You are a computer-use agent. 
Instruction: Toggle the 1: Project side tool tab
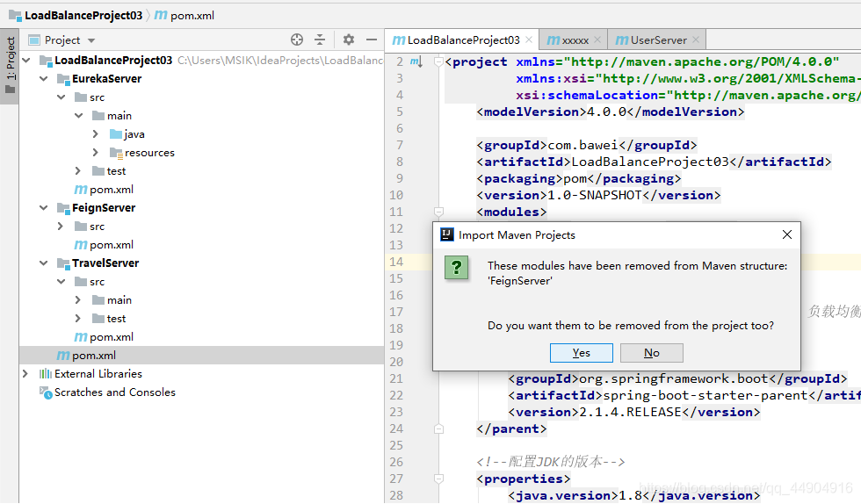pos(10,65)
